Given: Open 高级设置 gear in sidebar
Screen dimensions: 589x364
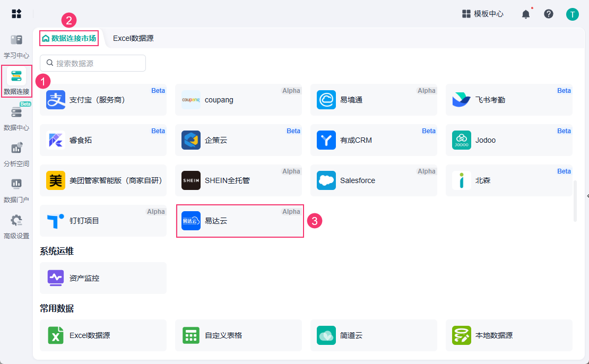Looking at the screenshot, I should tap(16, 227).
